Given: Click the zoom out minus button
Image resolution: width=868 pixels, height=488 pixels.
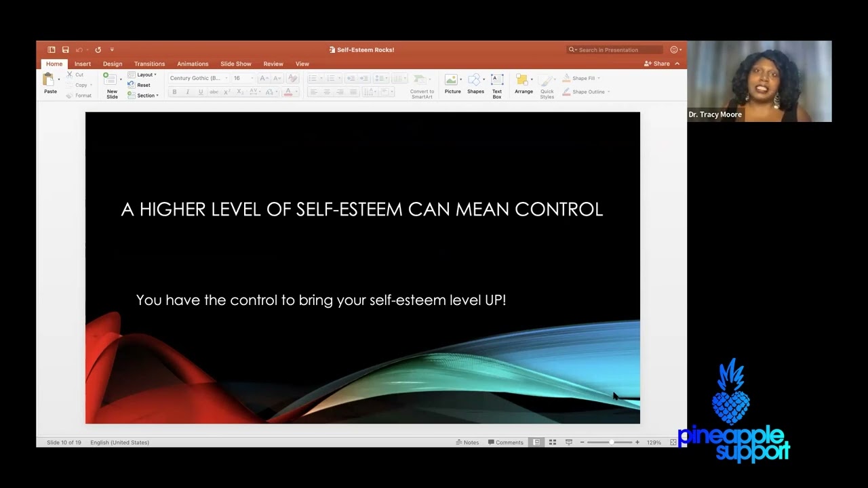Looking at the screenshot, I should [582, 443].
